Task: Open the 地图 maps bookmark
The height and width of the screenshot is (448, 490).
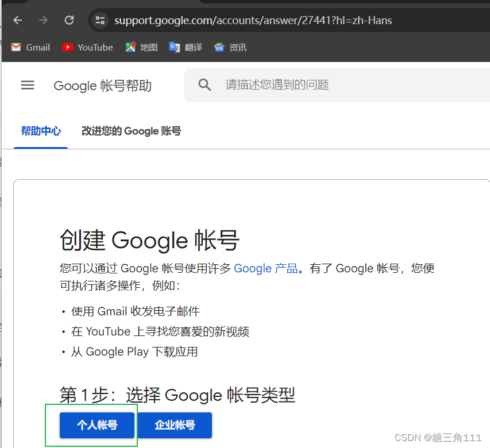Action: [141, 48]
